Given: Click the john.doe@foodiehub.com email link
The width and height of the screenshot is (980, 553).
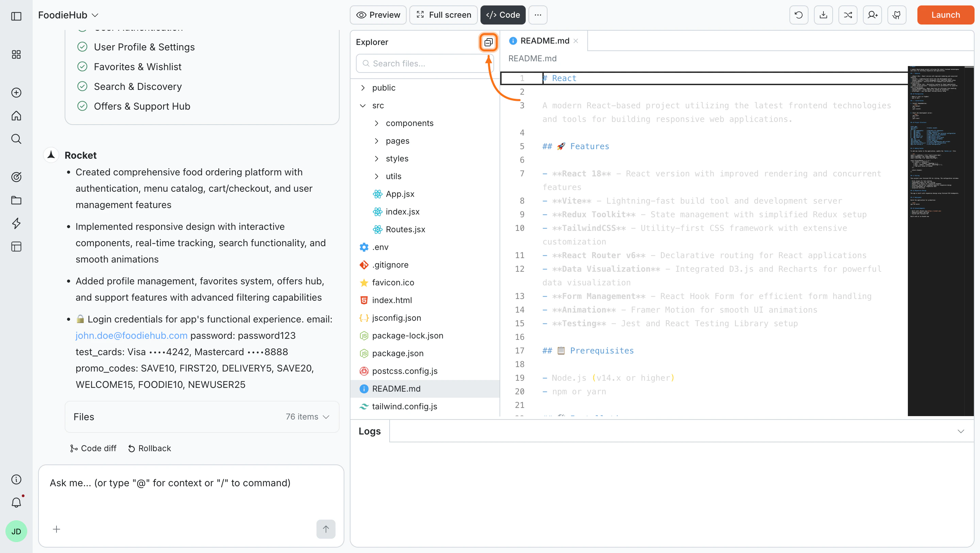Looking at the screenshot, I should 131,335.
